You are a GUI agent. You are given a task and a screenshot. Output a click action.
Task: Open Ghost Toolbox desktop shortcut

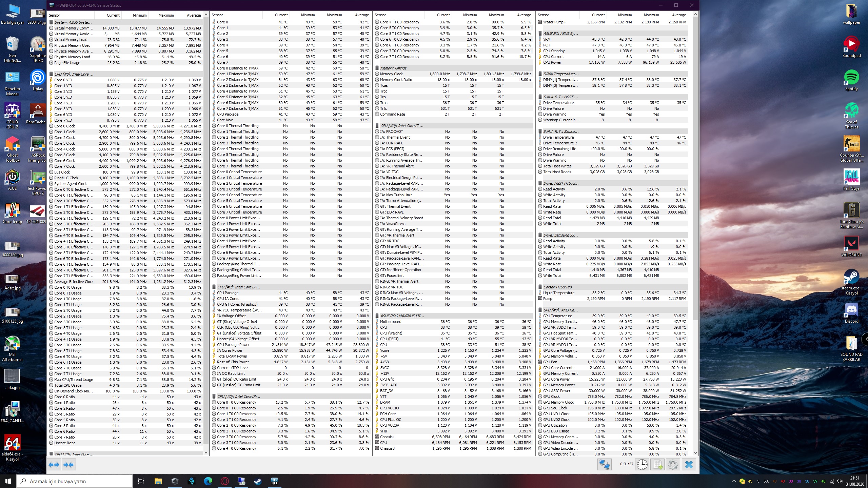pyautogui.click(x=13, y=149)
